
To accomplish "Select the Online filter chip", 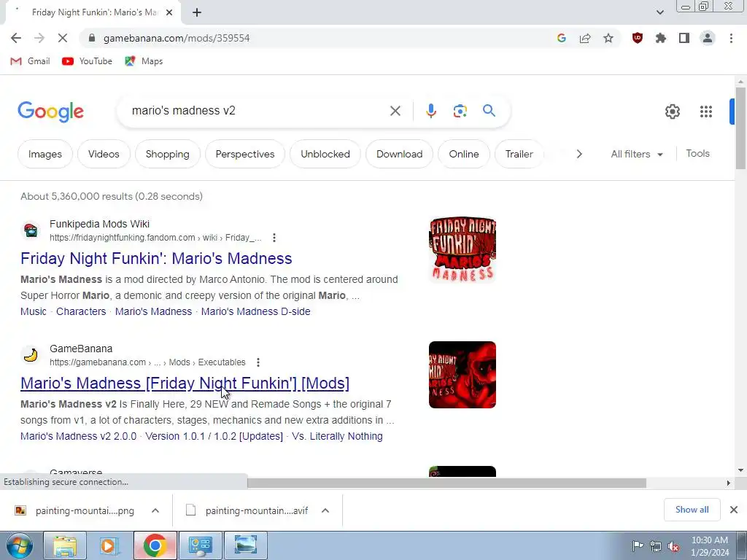I will [464, 154].
